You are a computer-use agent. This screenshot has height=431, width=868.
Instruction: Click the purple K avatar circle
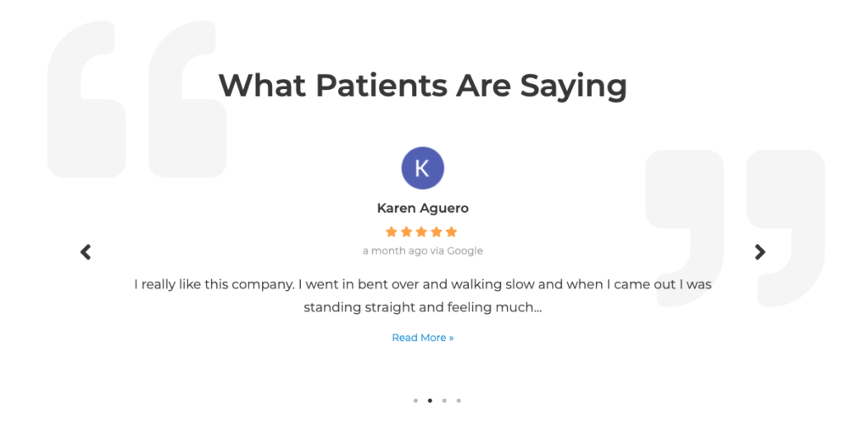point(422,168)
